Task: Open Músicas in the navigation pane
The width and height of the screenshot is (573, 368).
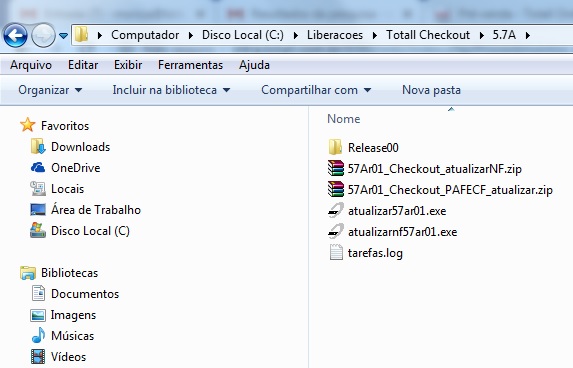Action: point(72,336)
